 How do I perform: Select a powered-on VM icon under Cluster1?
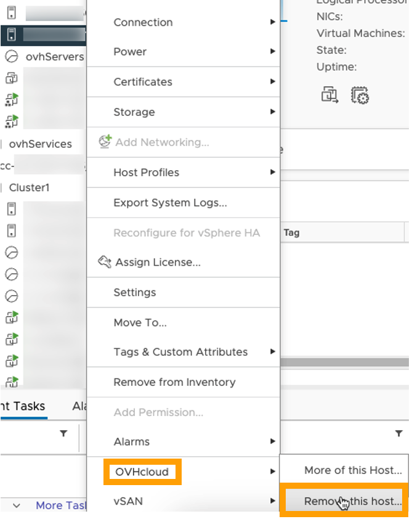(11, 317)
